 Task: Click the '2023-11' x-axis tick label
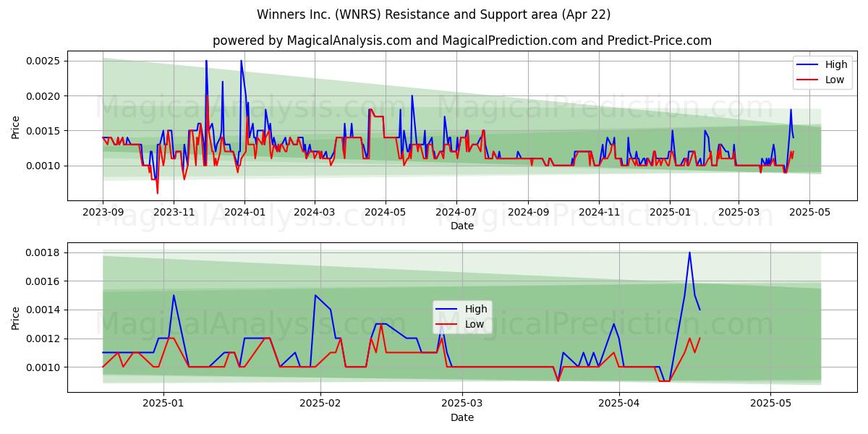174,212
